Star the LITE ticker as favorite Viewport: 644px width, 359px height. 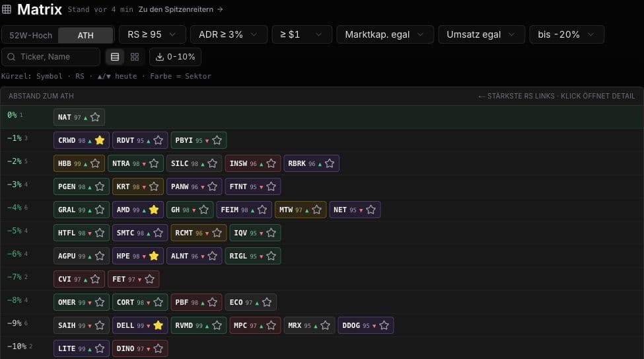99,348
